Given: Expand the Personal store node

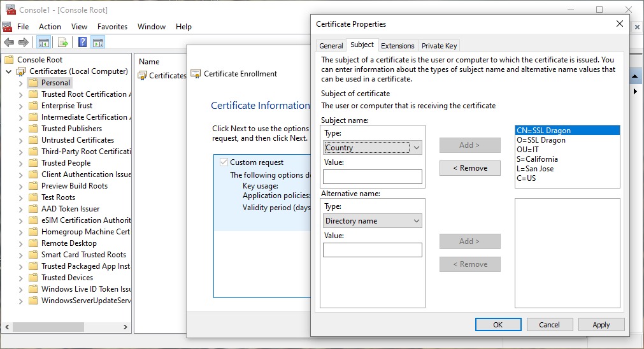Looking at the screenshot, I should click(20, 83).
